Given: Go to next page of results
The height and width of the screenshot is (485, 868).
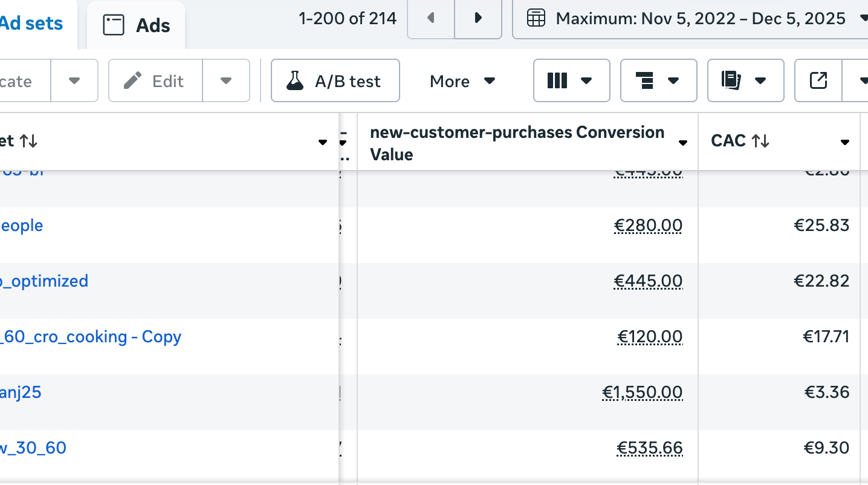Looking at the screenshot, I should (478, 18).
